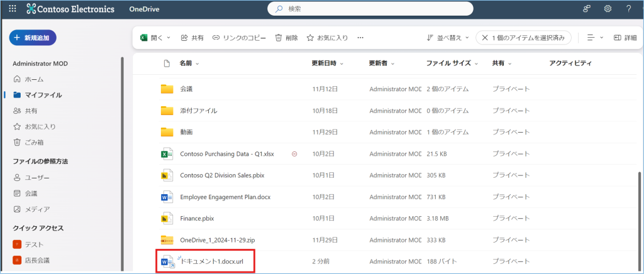
Task: Click お気に入り star in the command bar
Action: coord(327,38)
